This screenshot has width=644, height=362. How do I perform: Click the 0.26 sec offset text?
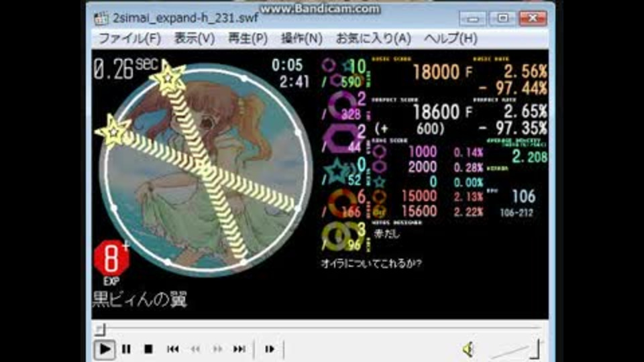125,68
